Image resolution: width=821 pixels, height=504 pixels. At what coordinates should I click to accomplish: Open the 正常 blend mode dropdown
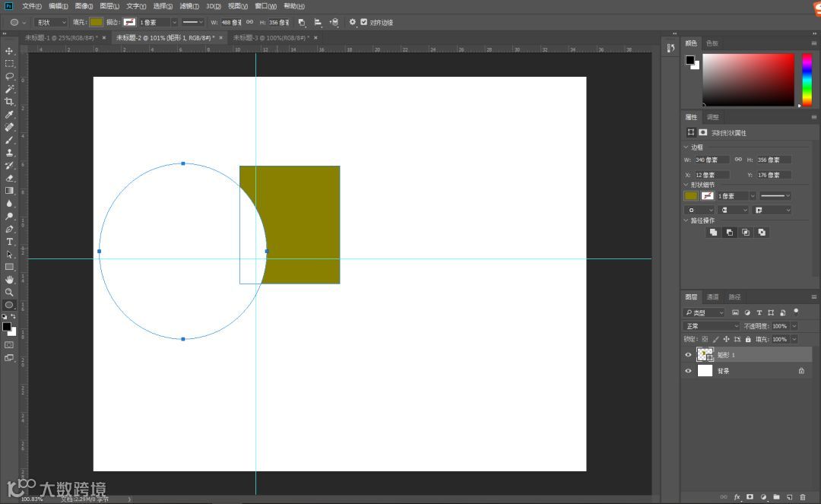point(711,326)
